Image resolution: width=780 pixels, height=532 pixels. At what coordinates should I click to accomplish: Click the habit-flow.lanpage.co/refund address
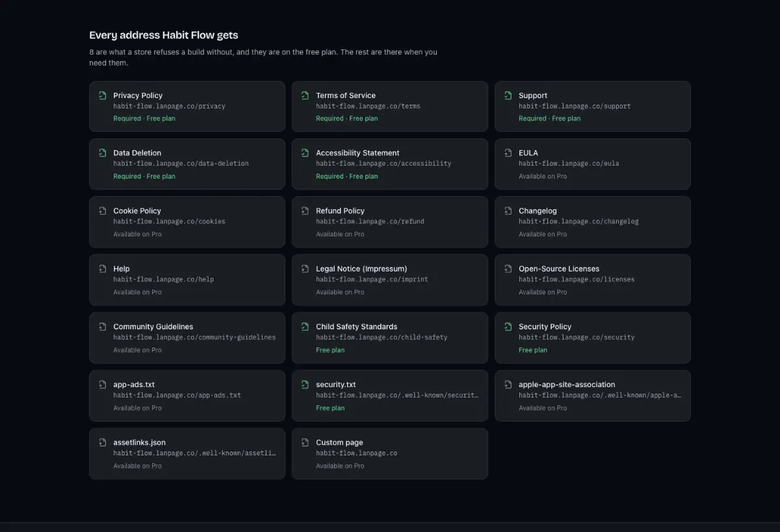(370, 222)
